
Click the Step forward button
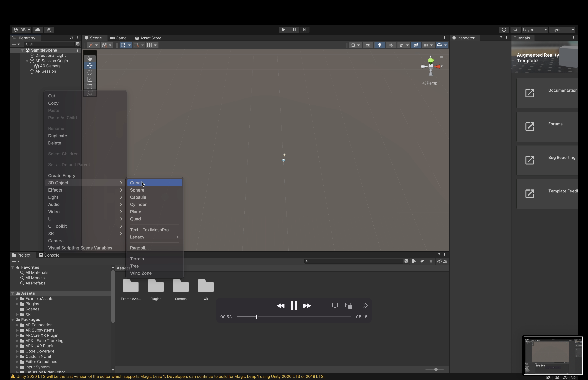pyautogui.click(x=305, y=30)
